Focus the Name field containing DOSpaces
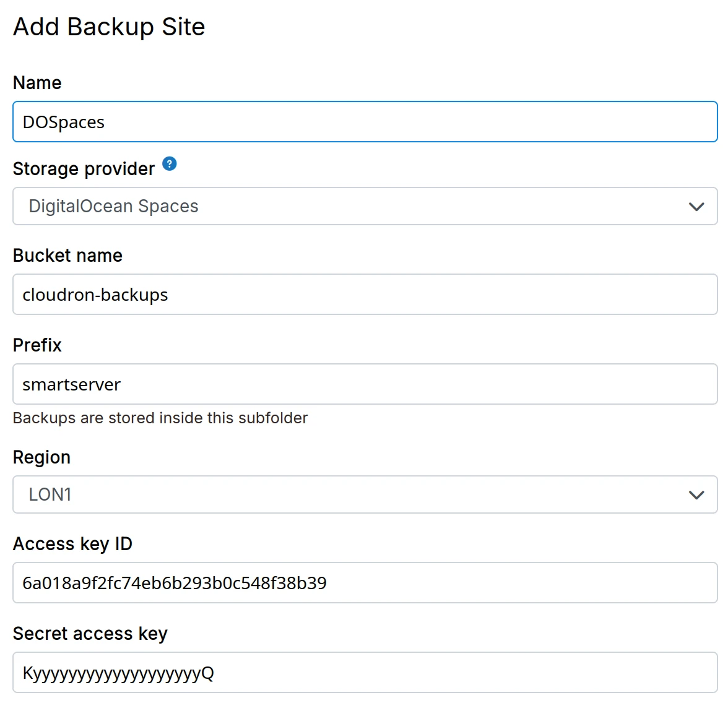Image resolution: width=728 pixels, height=703 pixels. (x=364, y=123)
